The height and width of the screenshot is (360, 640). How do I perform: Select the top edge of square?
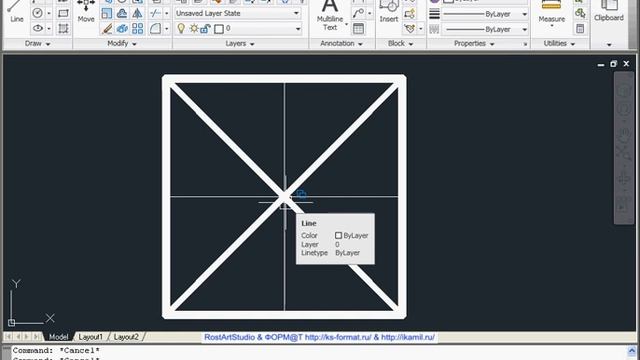point(284,79)
